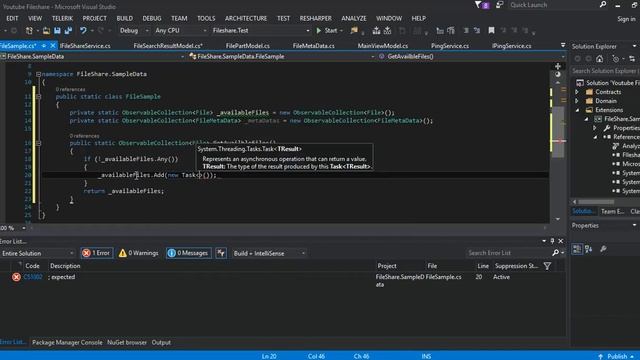Image resolution: width=640 pixels, height=360 pixels.
Task: Switch to the Team Explorer panel tab
Action: click(x=612, y=211)
